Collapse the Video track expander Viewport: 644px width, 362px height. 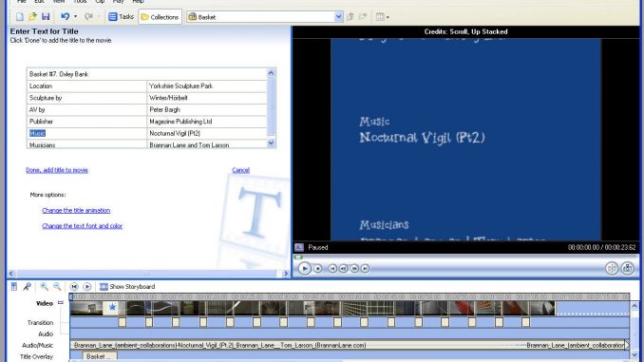[61, 303]
